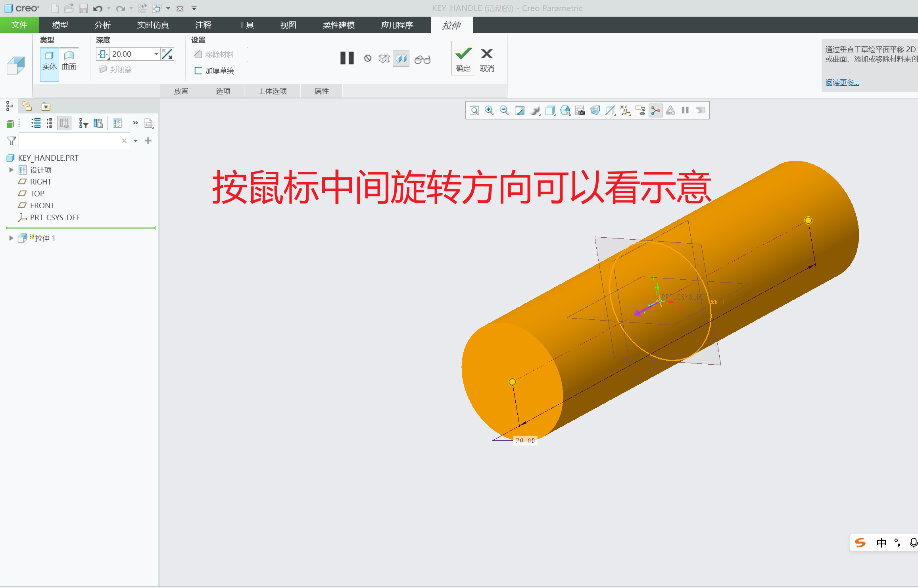Expand the 设计项 tree node
This screenshot has height=588, width=918.
[x=11, y=169]
